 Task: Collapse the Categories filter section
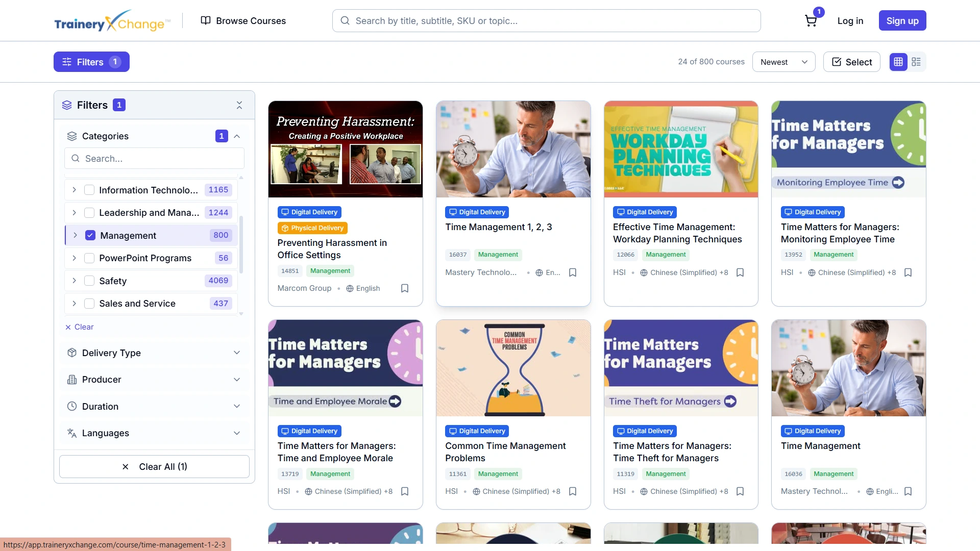tap(237, 136)
